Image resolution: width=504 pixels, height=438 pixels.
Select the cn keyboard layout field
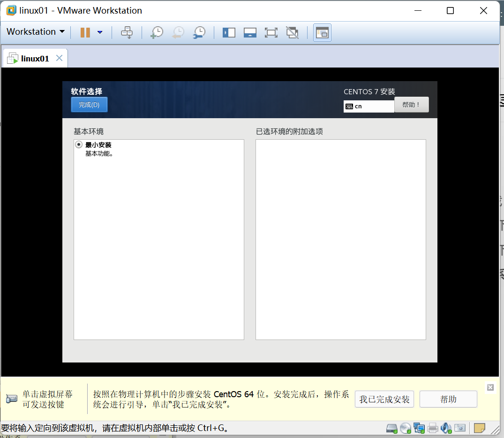(369, 106)
